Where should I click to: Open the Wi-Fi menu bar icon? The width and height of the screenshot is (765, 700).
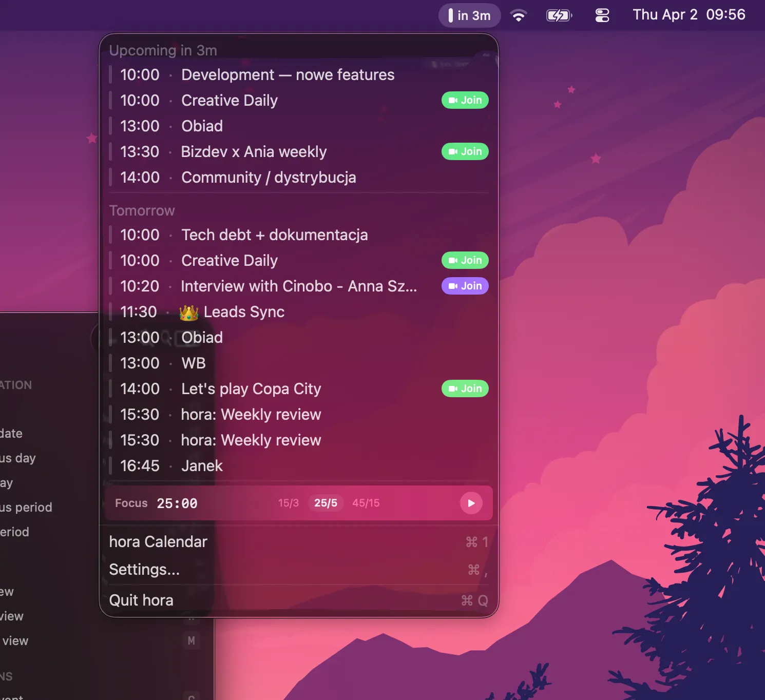tap(519, 15)
